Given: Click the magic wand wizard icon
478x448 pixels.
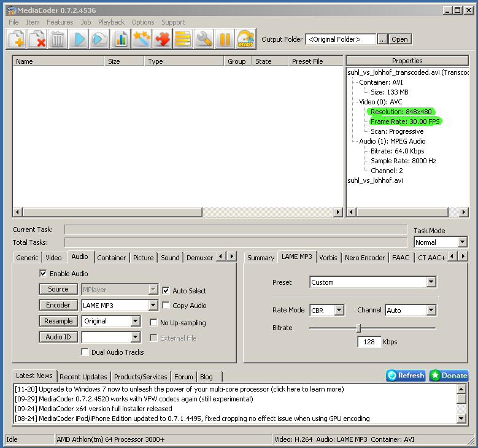Looking at the screenshot, I should [142, 39].
